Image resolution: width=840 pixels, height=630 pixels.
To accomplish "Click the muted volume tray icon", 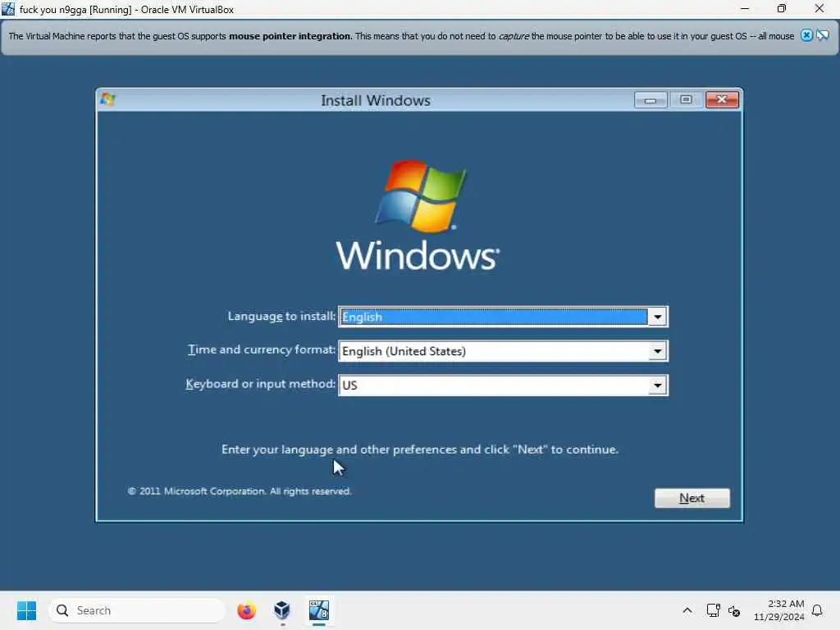I will point(734,610).
